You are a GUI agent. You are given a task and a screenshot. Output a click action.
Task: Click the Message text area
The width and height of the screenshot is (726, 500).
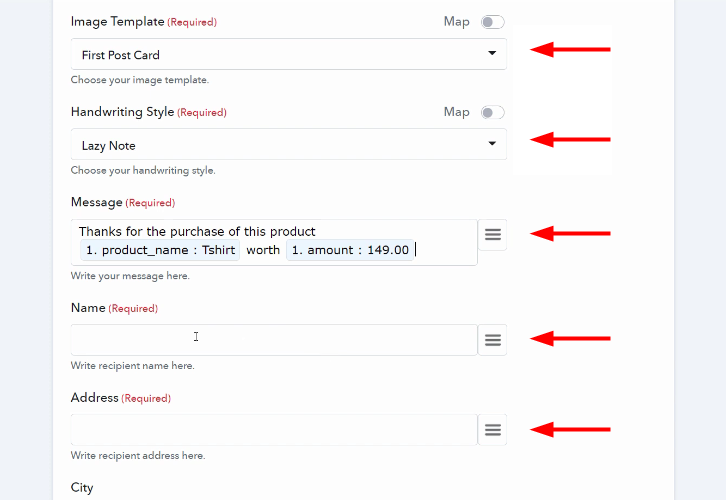click(x=274, y=243)
